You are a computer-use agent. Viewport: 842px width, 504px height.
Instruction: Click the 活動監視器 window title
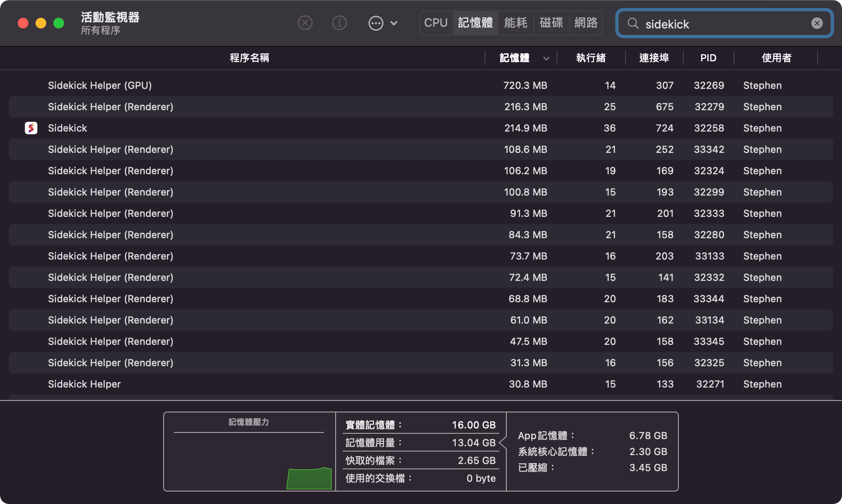pos(110,17)
